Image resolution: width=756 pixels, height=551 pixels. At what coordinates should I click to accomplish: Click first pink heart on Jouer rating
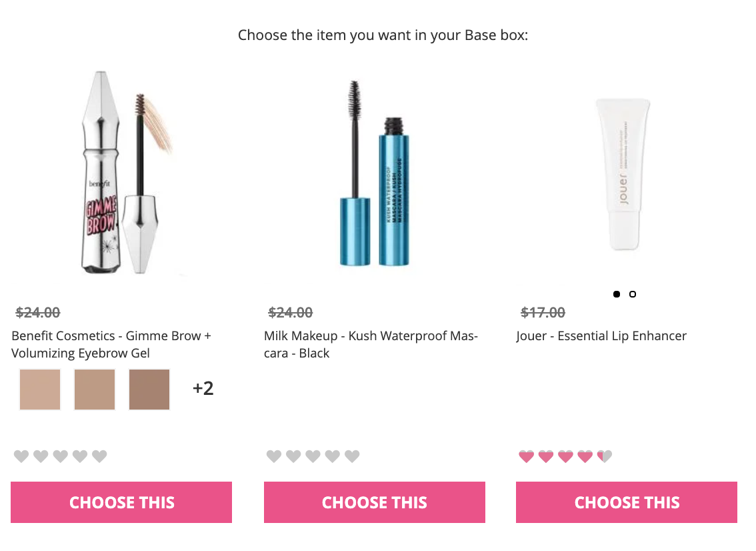[x=527, y=456]
